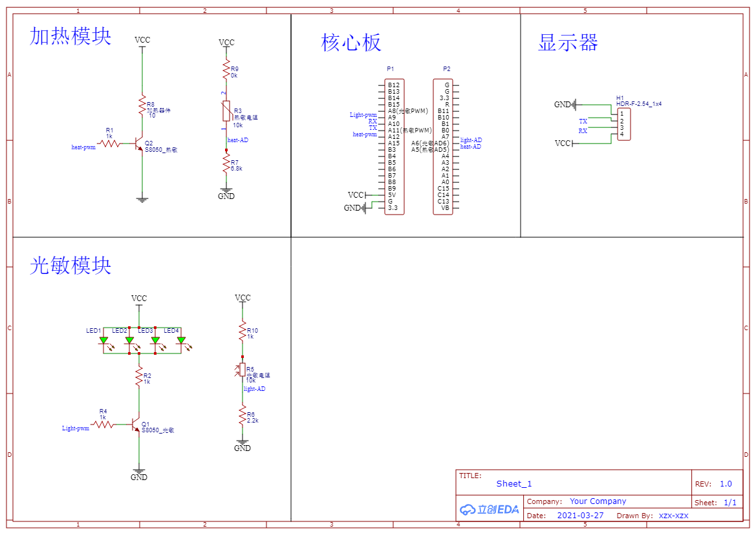This screenshot has height=535, width=756.
Task: Select resistor R10 1k symbol
Action: (x=243, y=331)
